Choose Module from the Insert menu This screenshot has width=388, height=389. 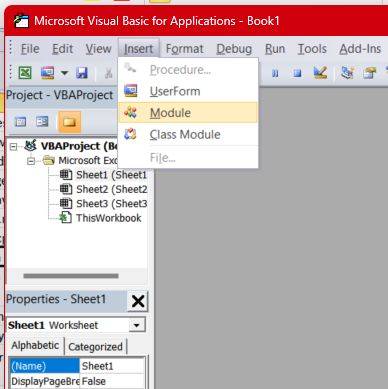[x=188, y=113]
